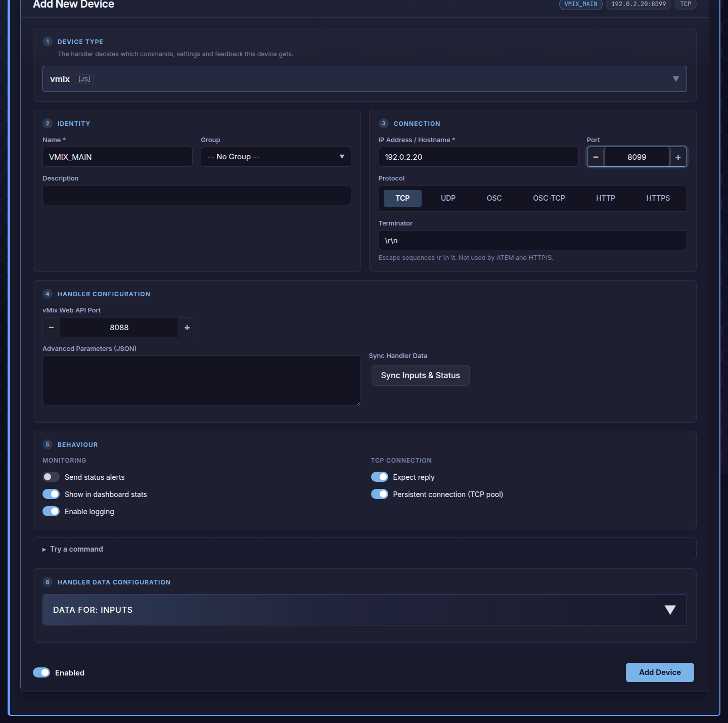Toggle Persistent connection (TCP pool) switch
728x723 pixels.
coord(380,494)
